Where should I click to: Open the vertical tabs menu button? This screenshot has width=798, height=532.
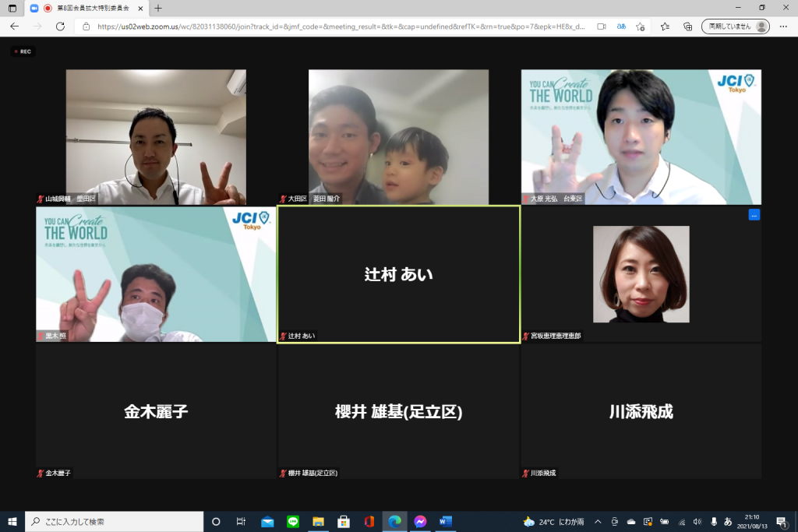pyautogui.click(x=12, y=8)
